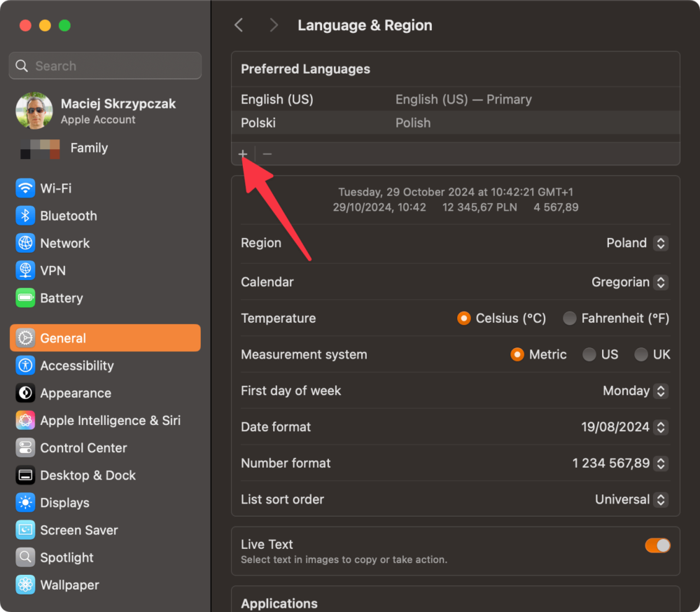Image resolution: width=700 pixels, height=612 pixels.
Task: Select Fahrenheit temperature option
Action: pos(569,318)
